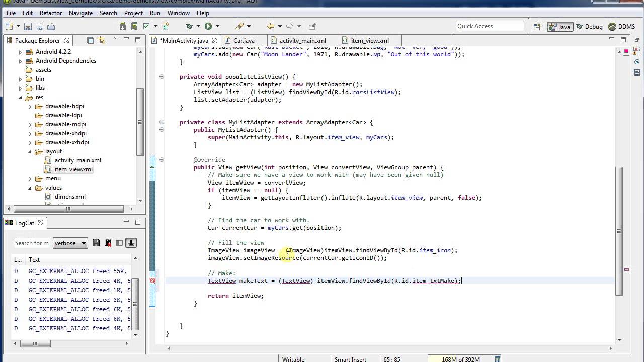The width and height of the screenshot is (644, 362).
Task: Expand the drawable-hdpi folder
Action: [30, 106]
